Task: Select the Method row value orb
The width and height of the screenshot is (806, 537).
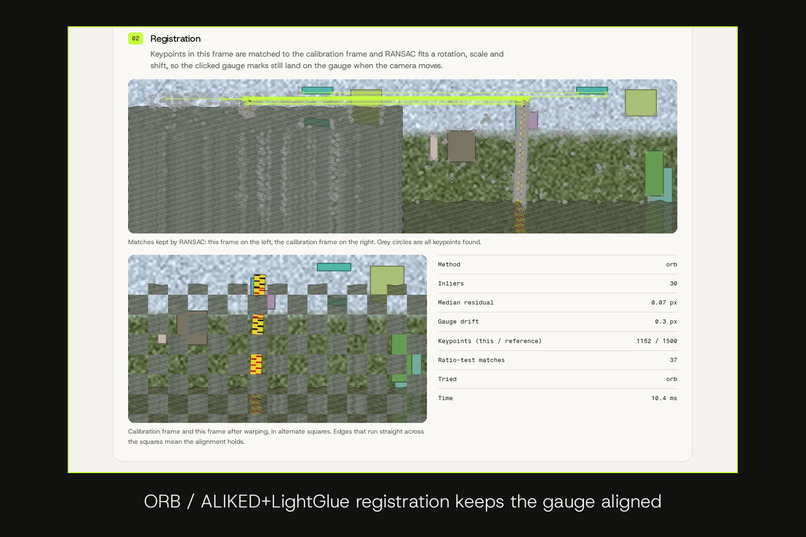Action: tap(671, 265)
